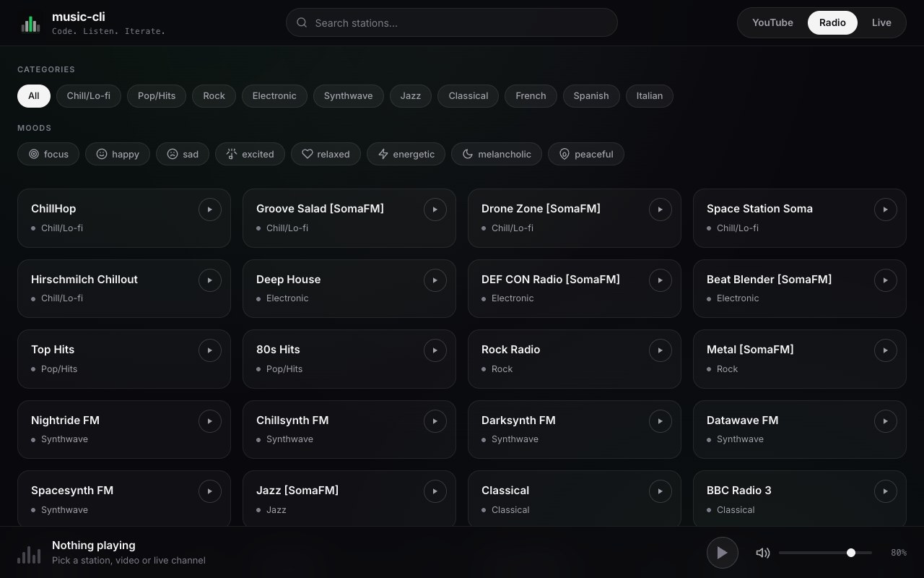Select the All category filter

(34, 96)
